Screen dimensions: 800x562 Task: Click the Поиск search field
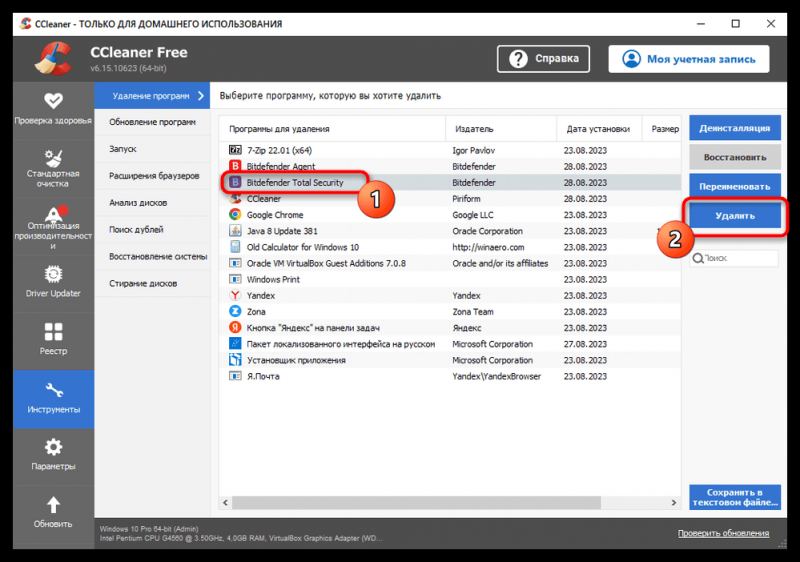(735, 258)
